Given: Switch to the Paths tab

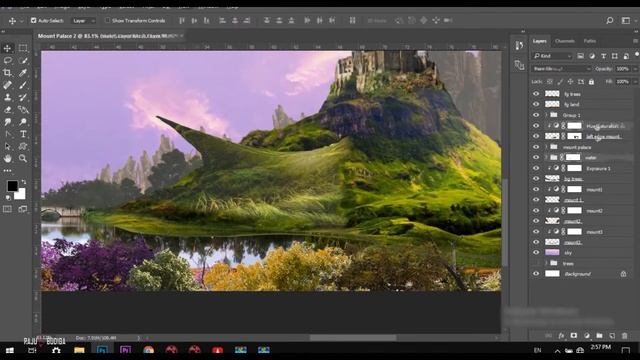Looking at the screenshot, I should click(x=590, y=41).
